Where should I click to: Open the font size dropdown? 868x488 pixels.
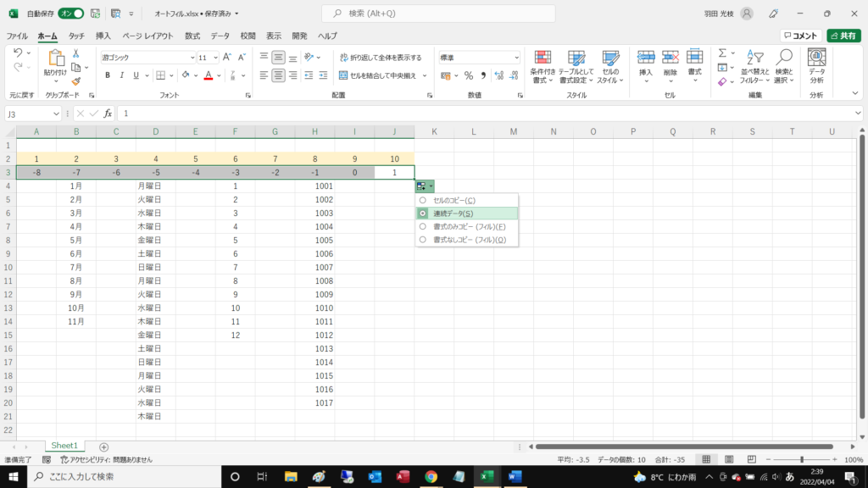(215, 58)
